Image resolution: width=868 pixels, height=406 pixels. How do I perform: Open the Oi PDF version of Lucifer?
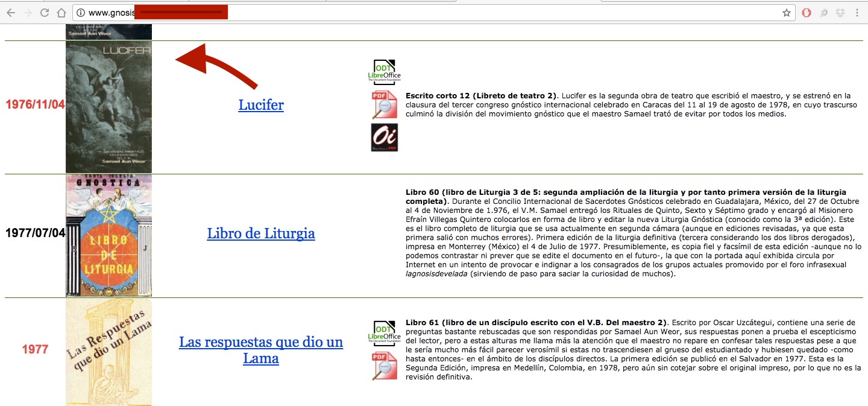tap(384, 138)
